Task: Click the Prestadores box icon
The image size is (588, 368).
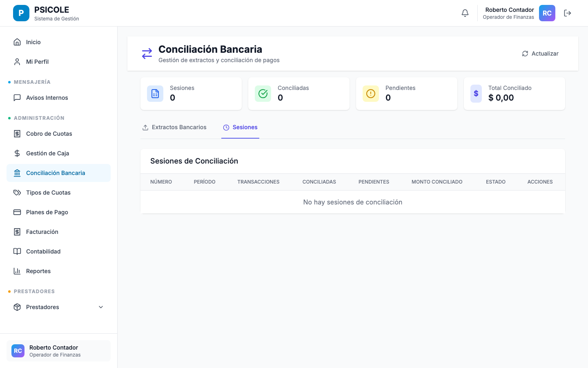Action: 17,307
